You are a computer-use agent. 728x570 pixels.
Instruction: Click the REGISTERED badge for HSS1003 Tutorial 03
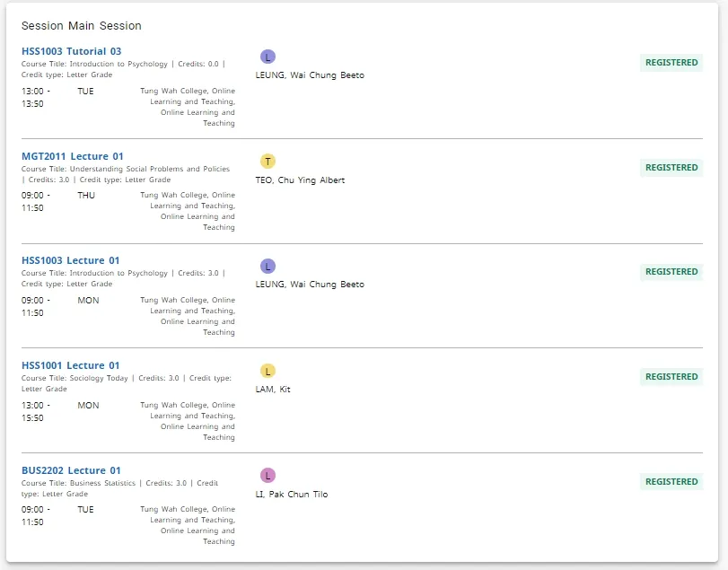pyautogui.click(x=671, y=63)
